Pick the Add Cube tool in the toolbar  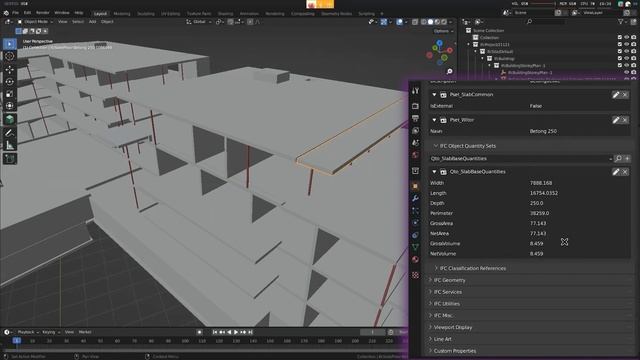(9, 158)
